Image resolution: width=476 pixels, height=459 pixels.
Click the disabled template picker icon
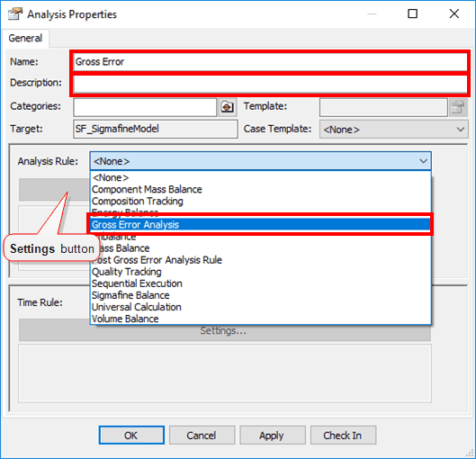coord(458,107)
